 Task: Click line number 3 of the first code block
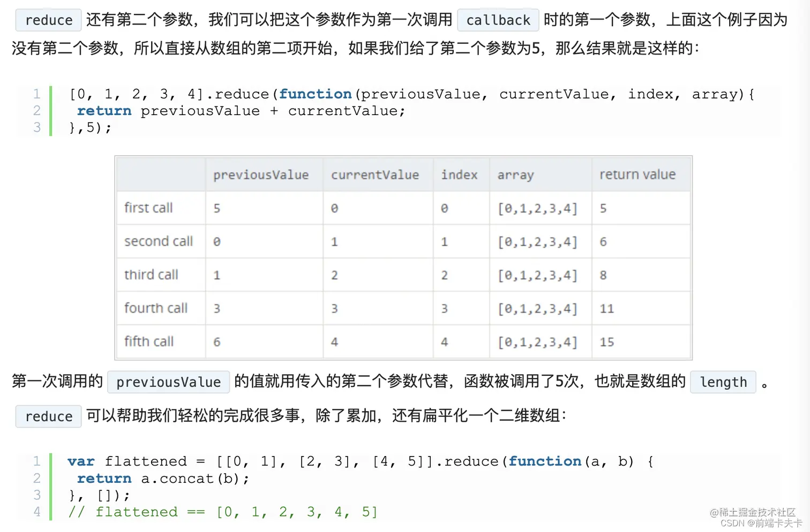pos(37,127)
